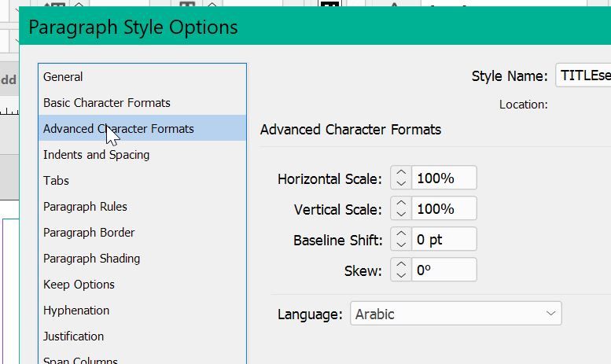The width and height of the screenshot is (611, 364).
Task: Show Paragraph Shading settings
Action: [x=91, y=259]
